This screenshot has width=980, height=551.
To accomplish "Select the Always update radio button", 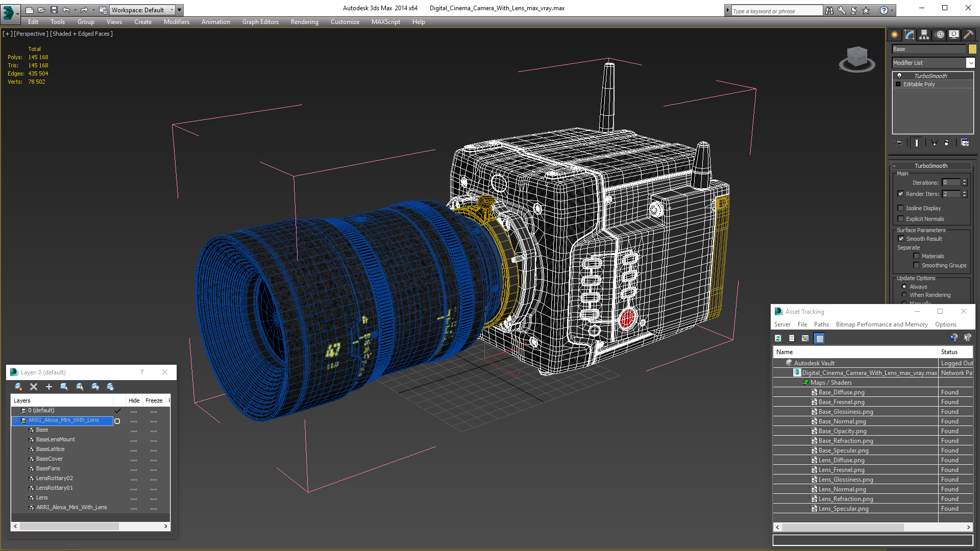I will click(x=904, y=287).
